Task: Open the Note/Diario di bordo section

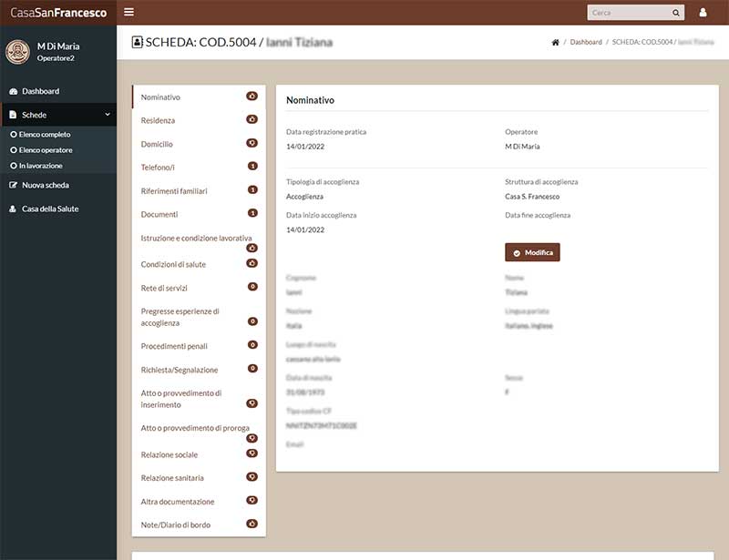Action: [199, 524]
